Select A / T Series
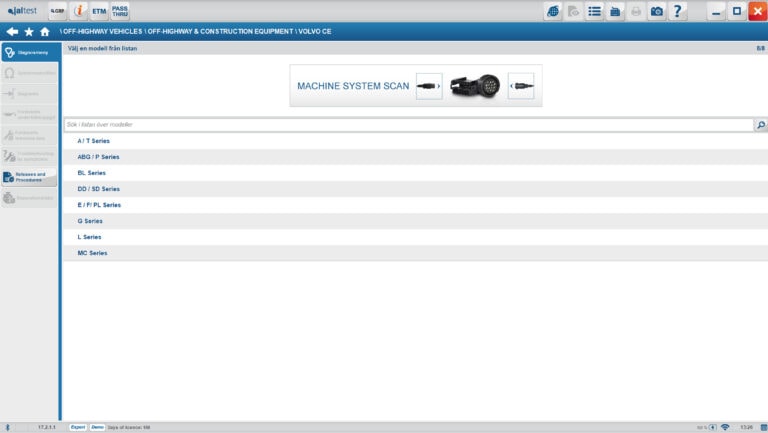768x433 pixels. [x=415, y=141]
